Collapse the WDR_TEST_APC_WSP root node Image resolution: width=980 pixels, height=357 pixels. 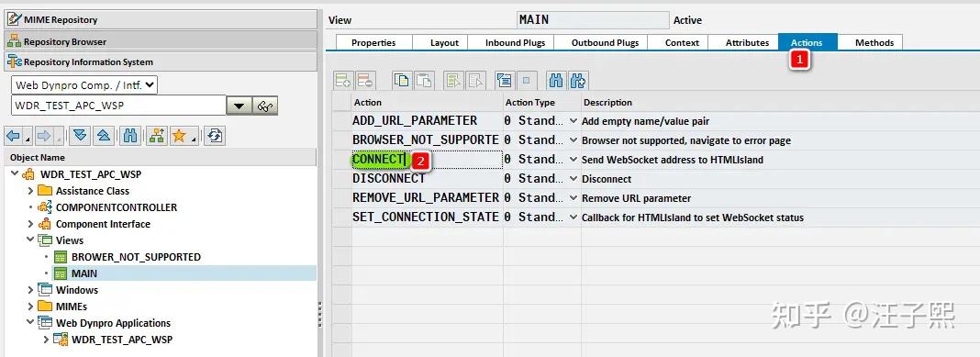tap(15, 173)
